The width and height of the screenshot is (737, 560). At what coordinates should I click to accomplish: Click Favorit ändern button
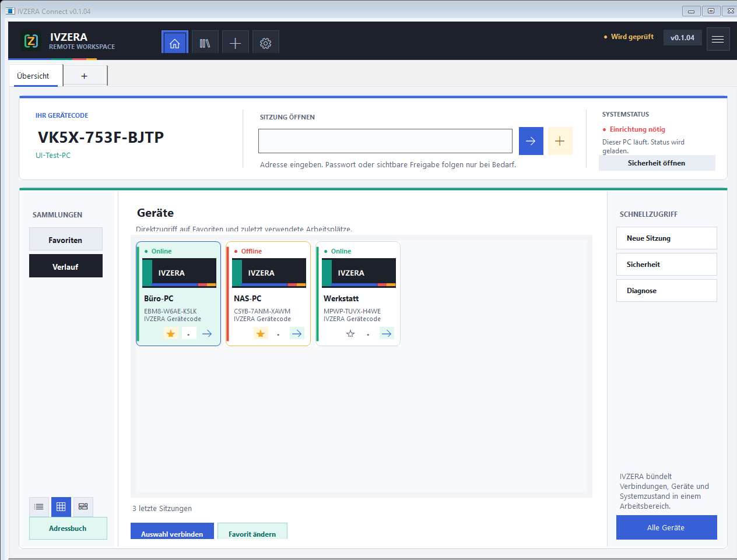tap(252, 531)
